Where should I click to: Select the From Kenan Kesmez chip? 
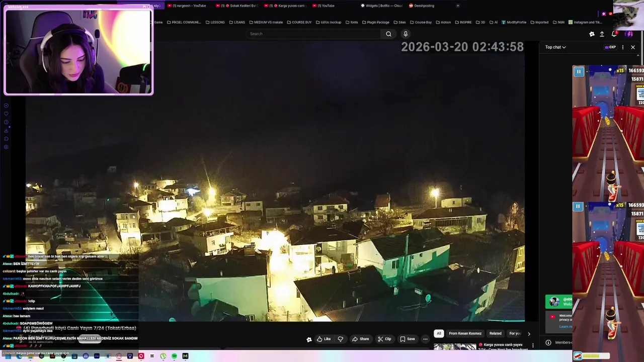[465, 333]
